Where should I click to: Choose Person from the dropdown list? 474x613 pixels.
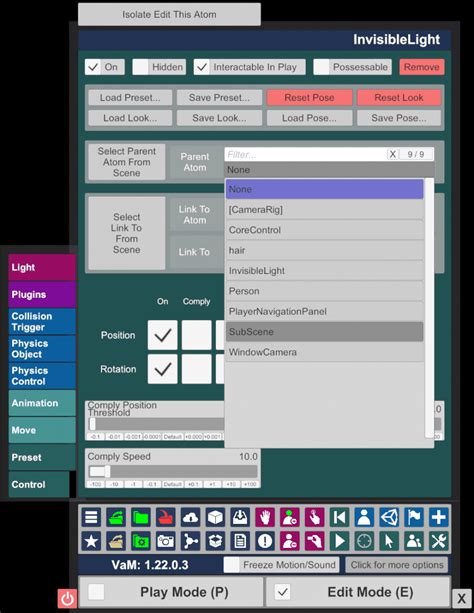coord(325,291)
